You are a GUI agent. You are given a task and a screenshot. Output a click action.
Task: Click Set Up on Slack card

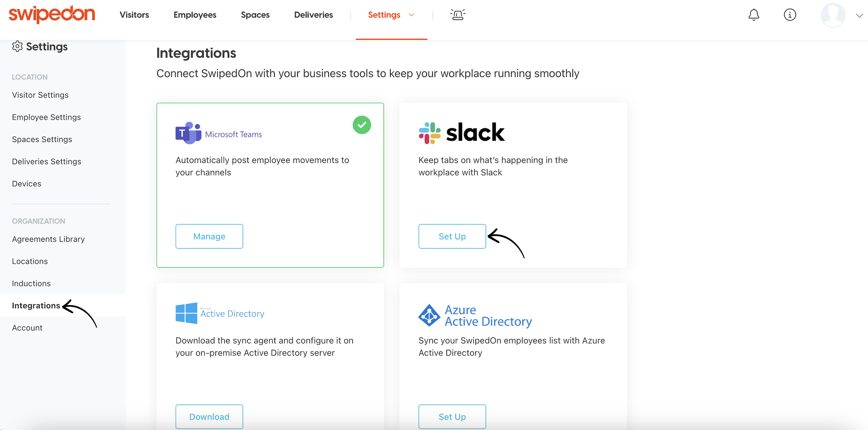click(x=452, y=237)
